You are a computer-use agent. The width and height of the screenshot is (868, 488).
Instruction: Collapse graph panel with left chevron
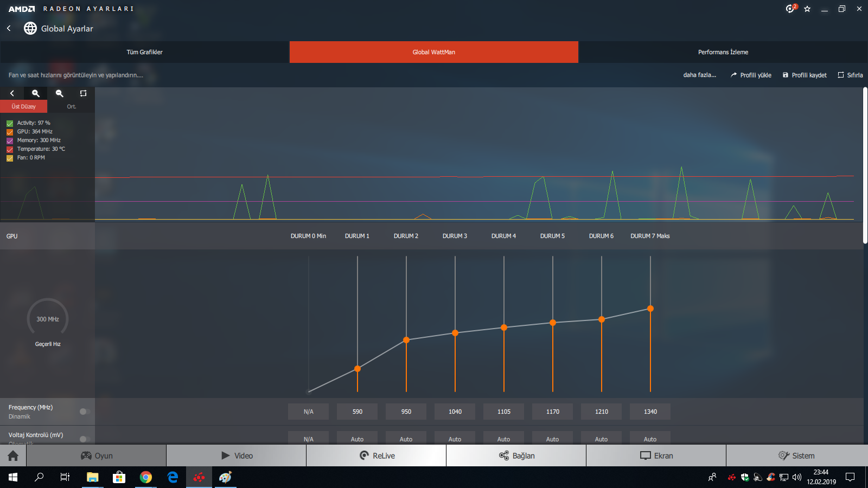point(12,93)
